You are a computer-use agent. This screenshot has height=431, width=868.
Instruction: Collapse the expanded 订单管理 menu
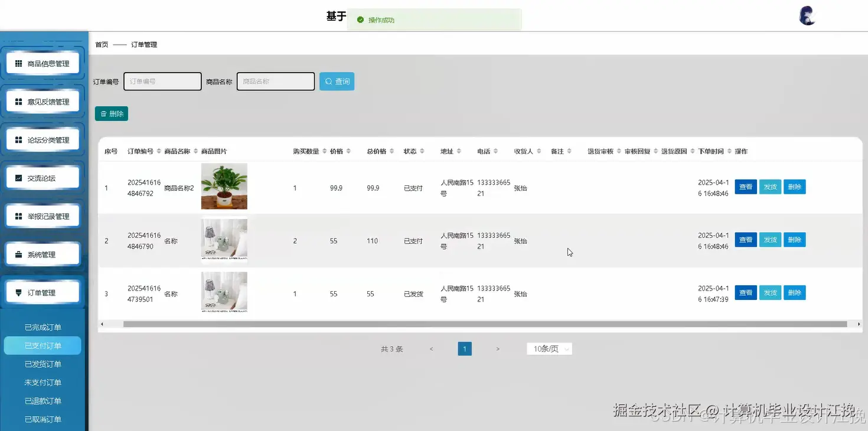pos(42,292)
